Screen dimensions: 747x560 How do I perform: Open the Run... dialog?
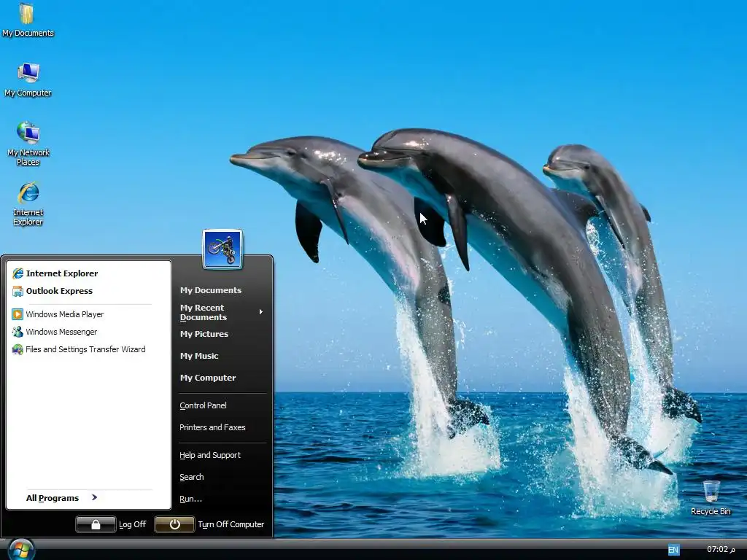[190, 499]
